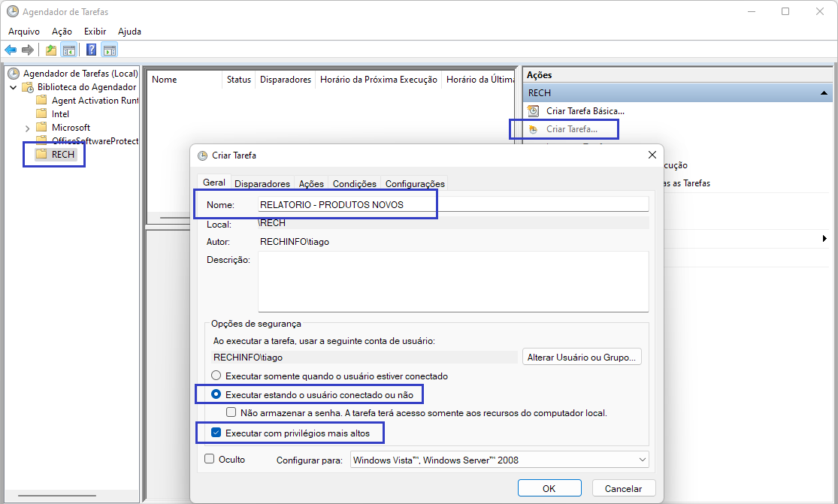The width and height of the screenshot is (838, 504).
Task: Click the Disparadores column header
Action: (x=286, y=80)
